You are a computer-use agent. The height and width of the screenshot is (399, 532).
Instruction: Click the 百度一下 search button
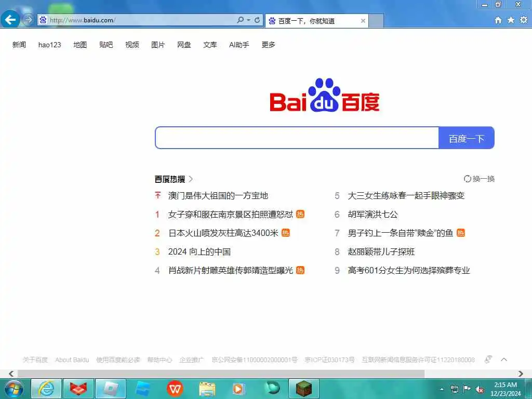pos(466,138)
